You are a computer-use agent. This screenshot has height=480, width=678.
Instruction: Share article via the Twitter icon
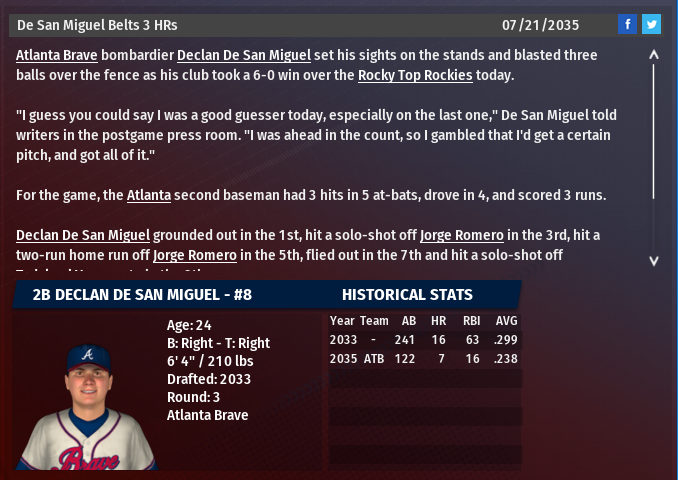651,24
